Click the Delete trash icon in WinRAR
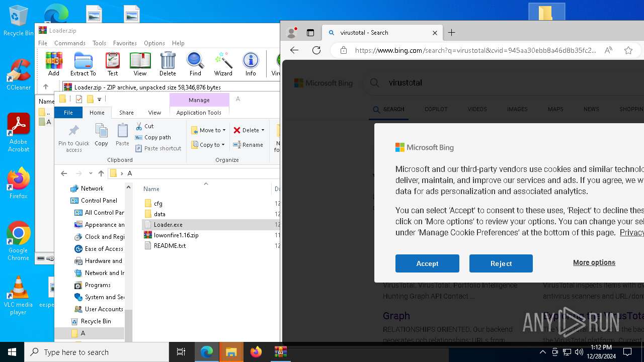644x362 pixels. 168,64
